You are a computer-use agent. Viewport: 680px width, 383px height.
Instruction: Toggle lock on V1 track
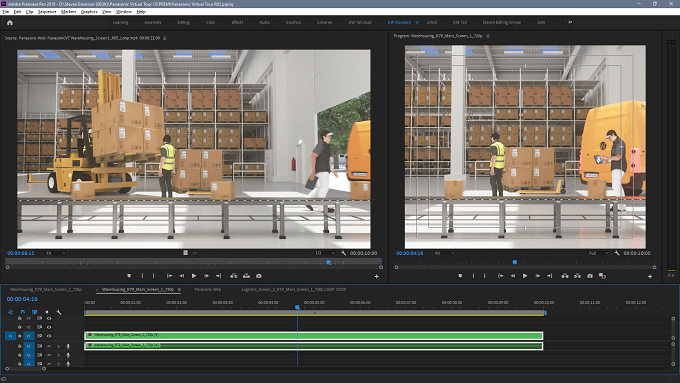[x=20, y=336]
